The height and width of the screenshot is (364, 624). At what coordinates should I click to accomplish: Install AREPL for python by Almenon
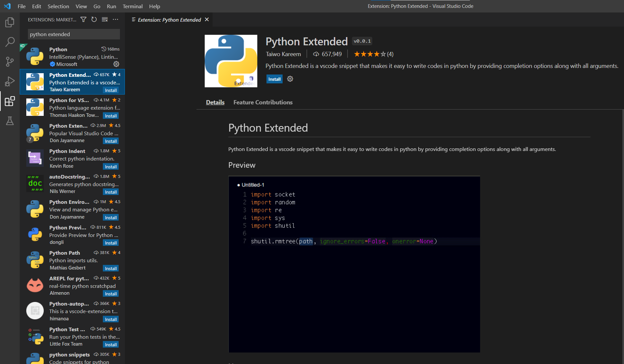tap(111, 294)
